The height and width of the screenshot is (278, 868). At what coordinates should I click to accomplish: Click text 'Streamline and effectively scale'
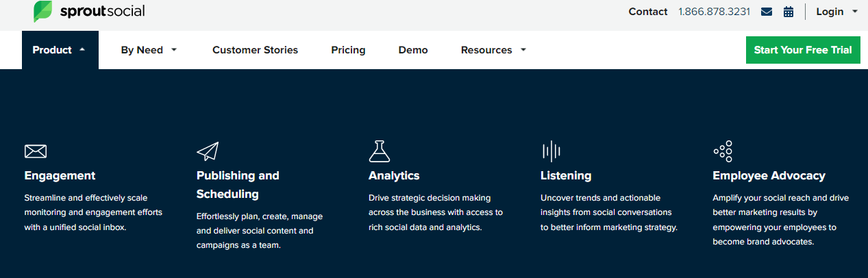(x=86, y=198)
